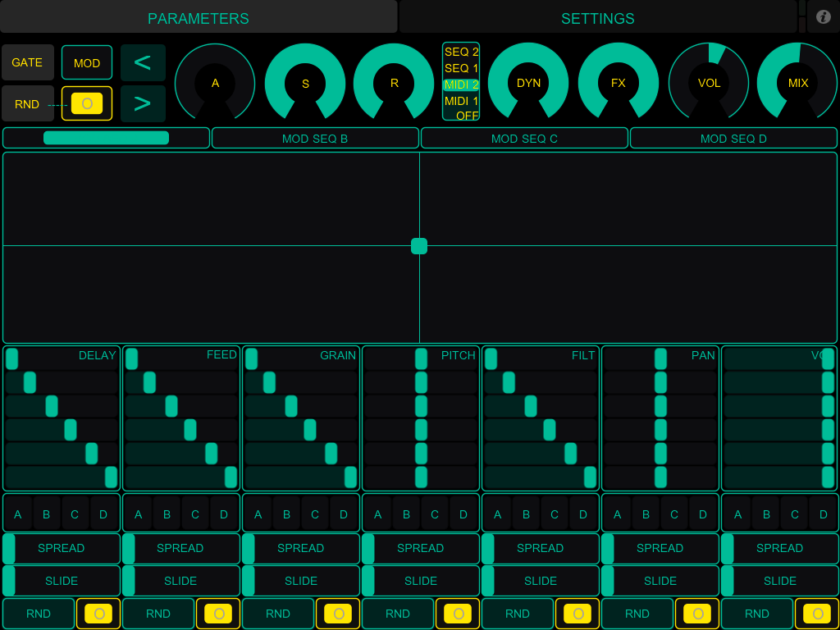The image size is (840, 630).
Task: Click the SLIDE slider under FEED
Action: tap(181, 581)
